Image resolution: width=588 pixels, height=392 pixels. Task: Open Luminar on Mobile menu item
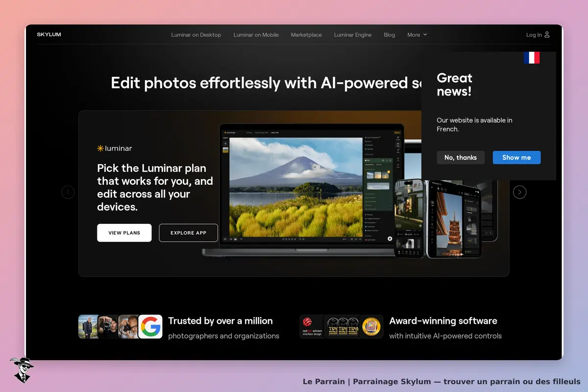pos(256,35)
